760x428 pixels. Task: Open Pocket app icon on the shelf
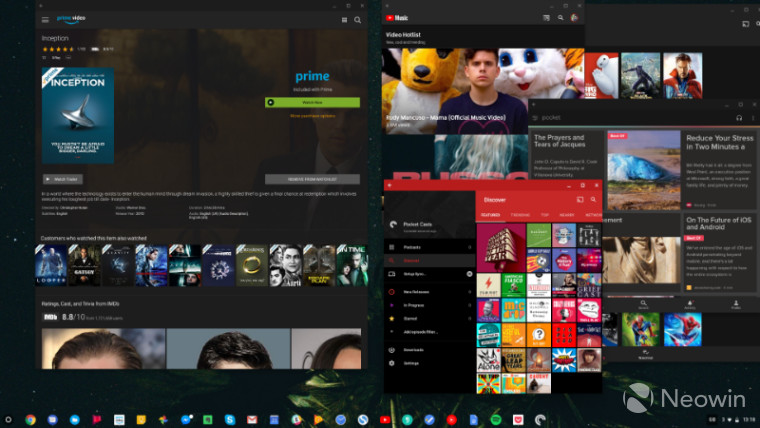pos(518,420)
